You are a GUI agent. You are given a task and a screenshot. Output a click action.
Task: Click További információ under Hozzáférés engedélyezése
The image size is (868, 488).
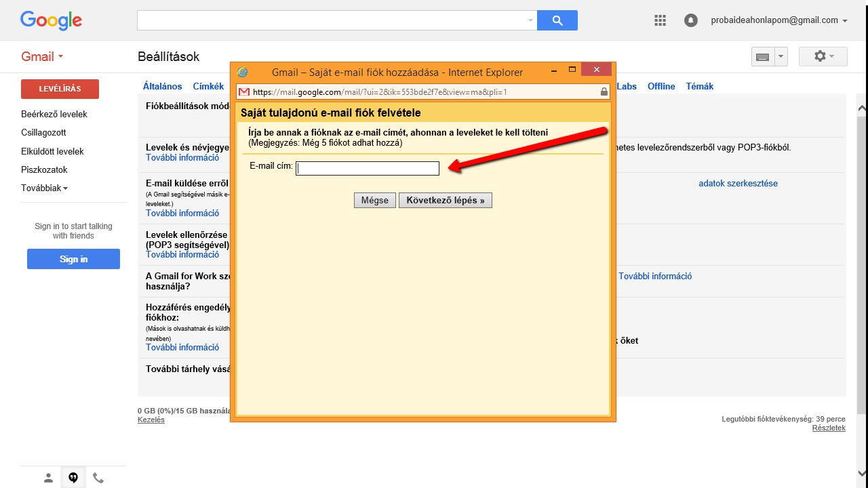(182, 347)
